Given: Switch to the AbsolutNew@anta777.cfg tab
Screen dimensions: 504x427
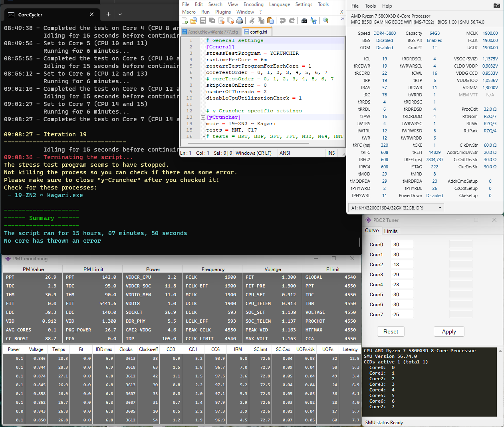Looking at the screenshot, I should point(210,32).
